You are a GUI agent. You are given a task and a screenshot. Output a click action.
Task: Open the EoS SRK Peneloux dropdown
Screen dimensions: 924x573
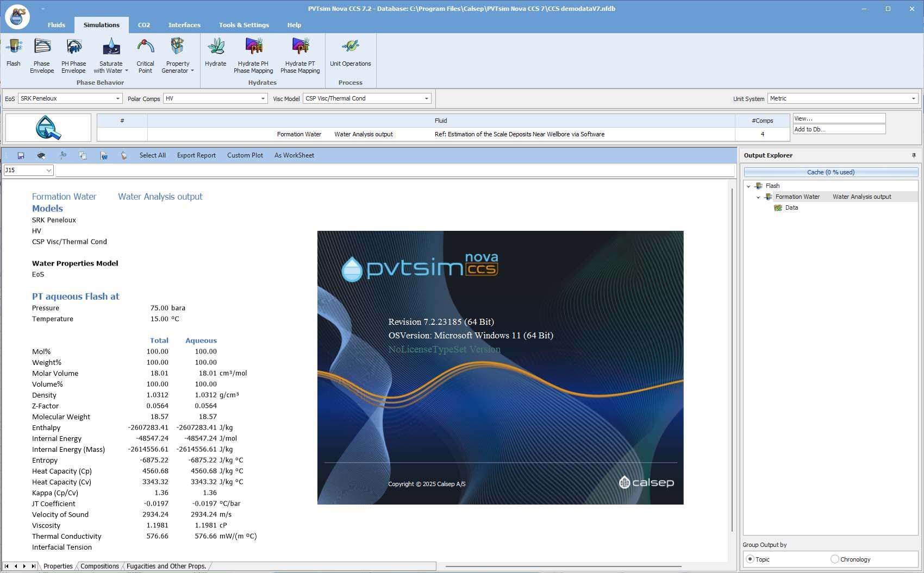click(x=117, y=98)
